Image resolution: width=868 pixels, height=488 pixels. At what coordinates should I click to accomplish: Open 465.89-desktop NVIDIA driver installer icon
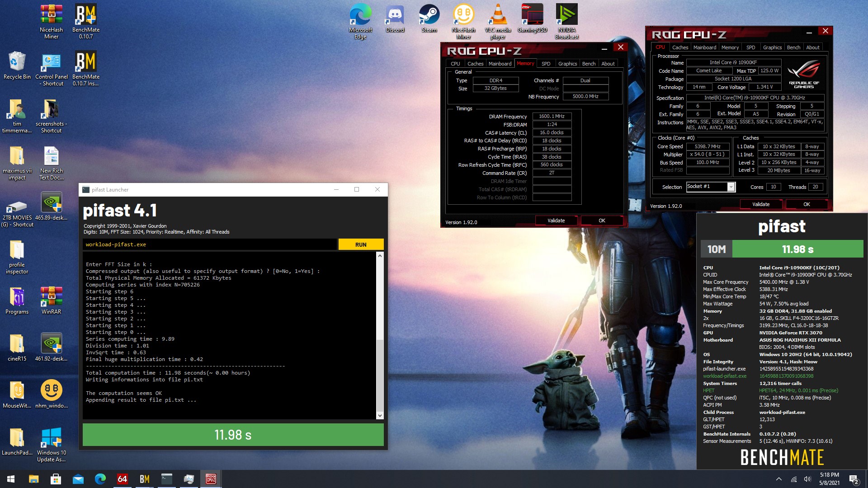coord(51,206)
